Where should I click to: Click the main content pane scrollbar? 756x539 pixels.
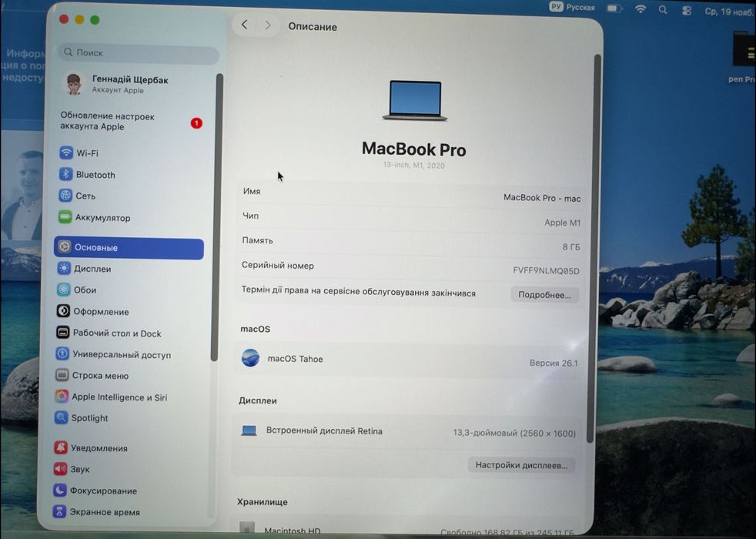pyautogui.click(x=594, y=248)
